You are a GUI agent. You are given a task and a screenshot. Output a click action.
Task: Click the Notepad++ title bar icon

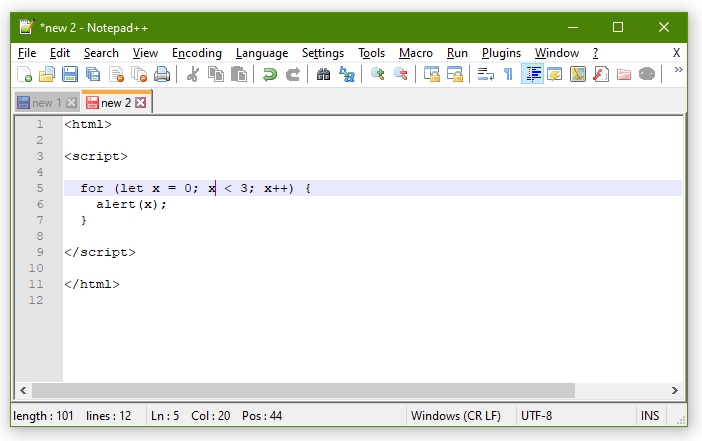tap(27, 27)
